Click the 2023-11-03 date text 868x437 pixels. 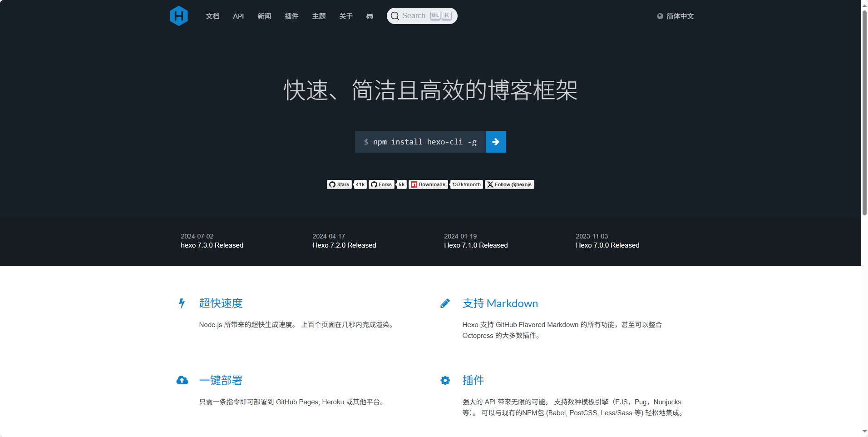592,236
